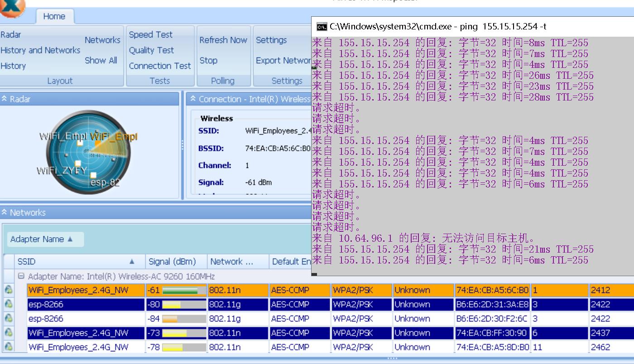Click the Xirrus application logo button
Viewport: 634px width, 364px height.
pyautogui.click(x=11, y=8)
